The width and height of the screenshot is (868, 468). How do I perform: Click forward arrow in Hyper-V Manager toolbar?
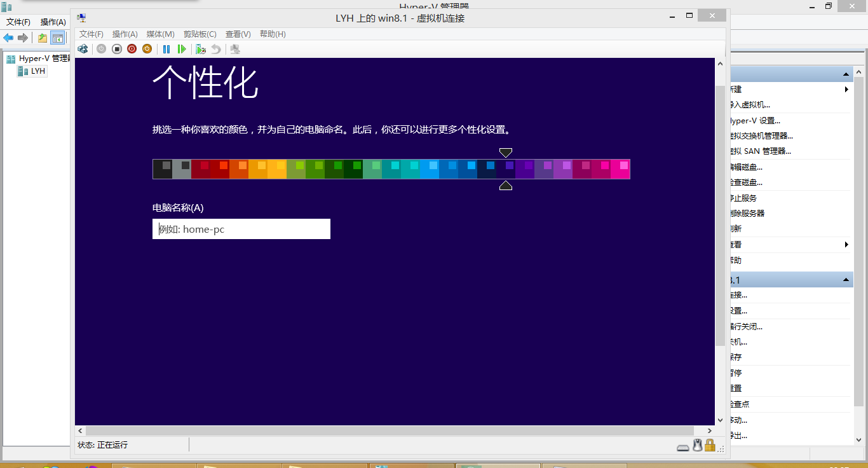tap(23, 38)
